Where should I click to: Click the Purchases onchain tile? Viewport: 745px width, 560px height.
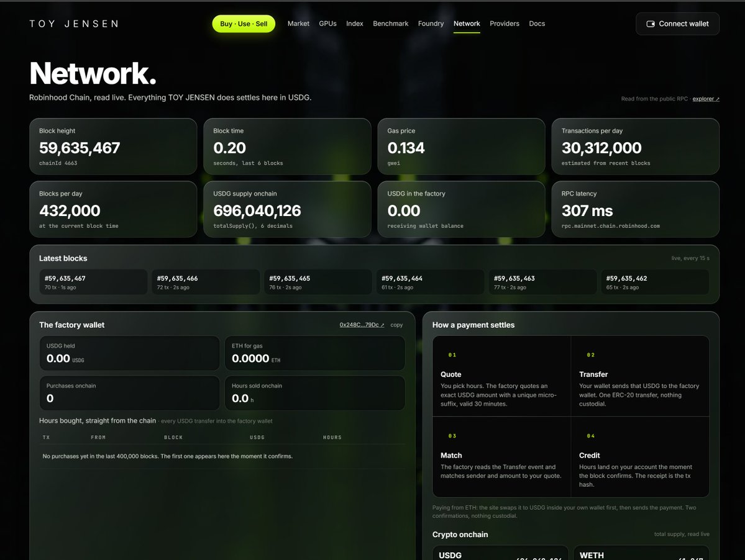[x=130, y=393]
